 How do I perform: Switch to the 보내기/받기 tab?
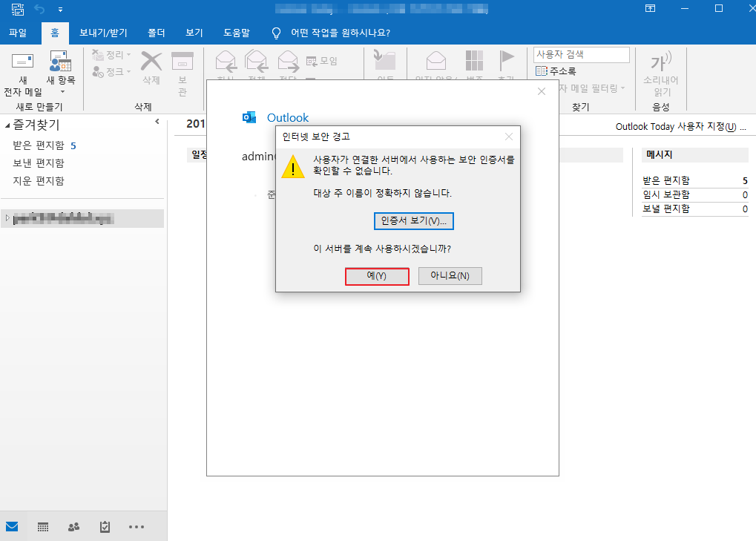click(103, 33)
